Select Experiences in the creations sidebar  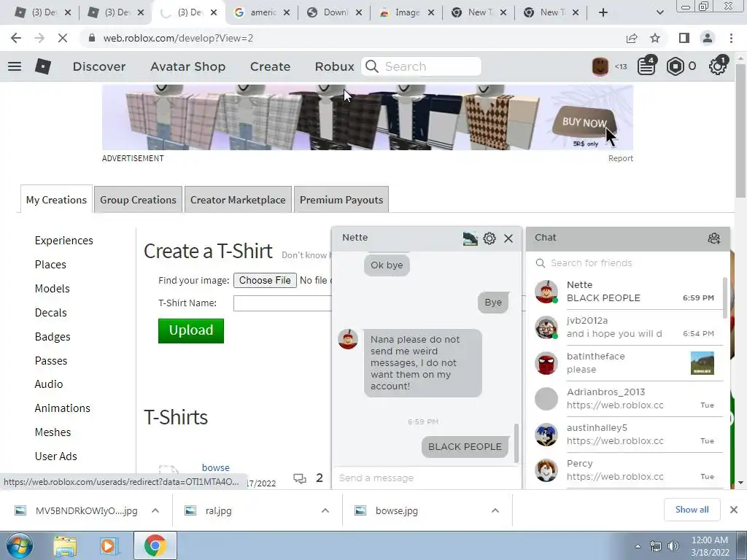pyautogui.click(x=64, y=241)
